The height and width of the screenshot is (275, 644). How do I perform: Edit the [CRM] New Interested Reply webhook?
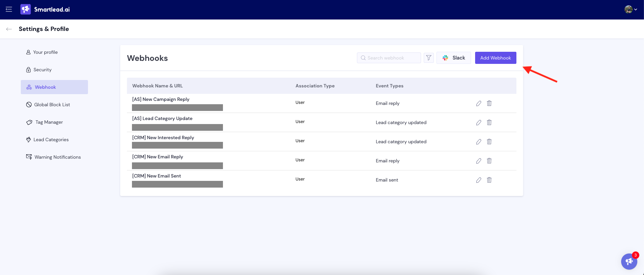[x=478, y=142]
